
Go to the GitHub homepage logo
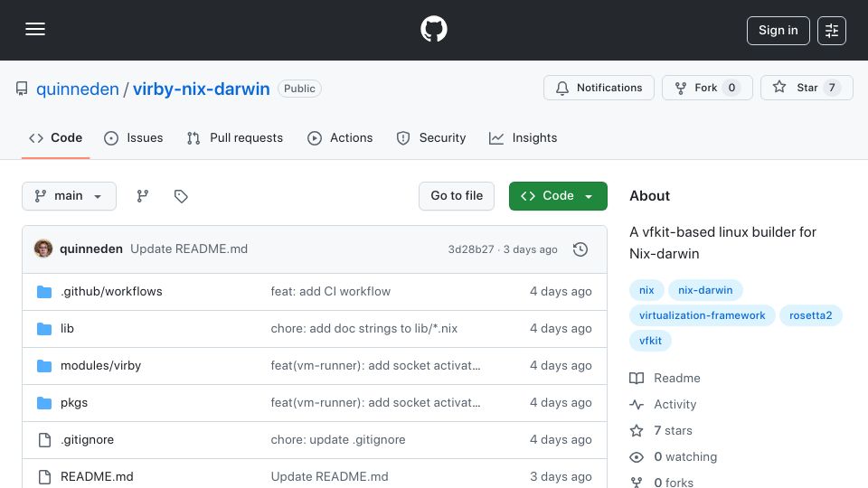click(433, 29)
